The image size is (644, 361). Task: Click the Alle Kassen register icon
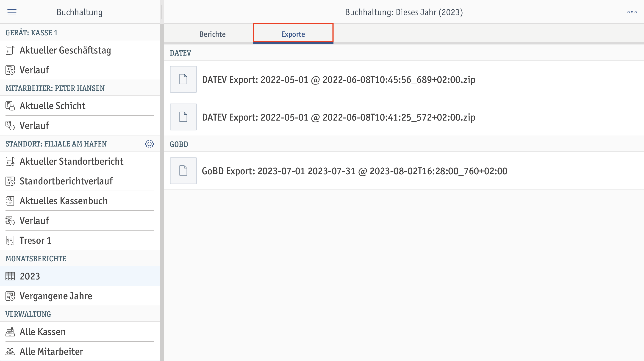(x=10, y=332)
